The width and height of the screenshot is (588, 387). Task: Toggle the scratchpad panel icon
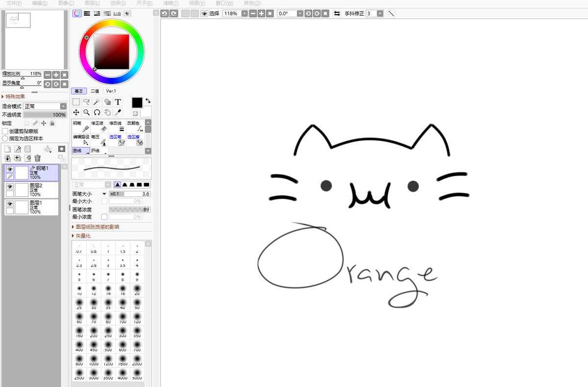[x=127, y=14]
